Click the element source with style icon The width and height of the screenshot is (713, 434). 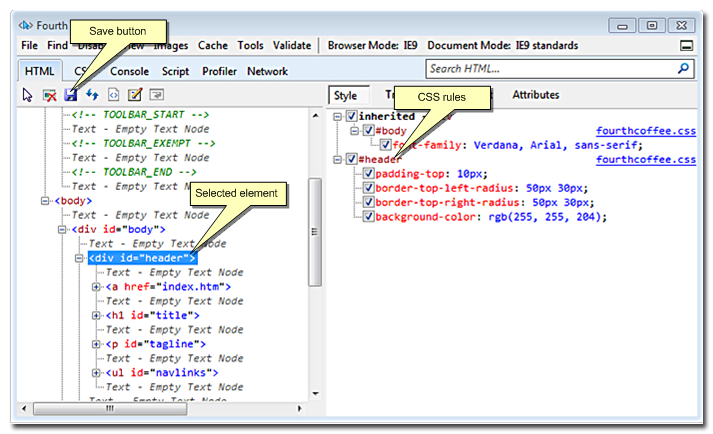(113, 95)
